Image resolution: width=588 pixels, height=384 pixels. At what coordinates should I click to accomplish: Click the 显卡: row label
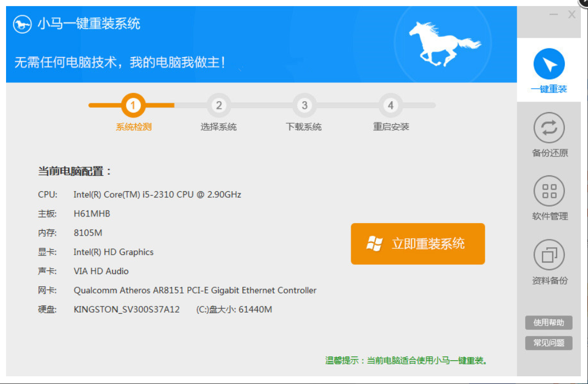47,252
